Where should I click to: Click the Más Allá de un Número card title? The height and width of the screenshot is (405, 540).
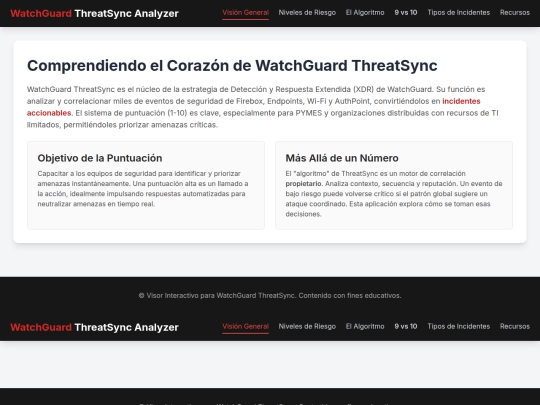point(342,158)
